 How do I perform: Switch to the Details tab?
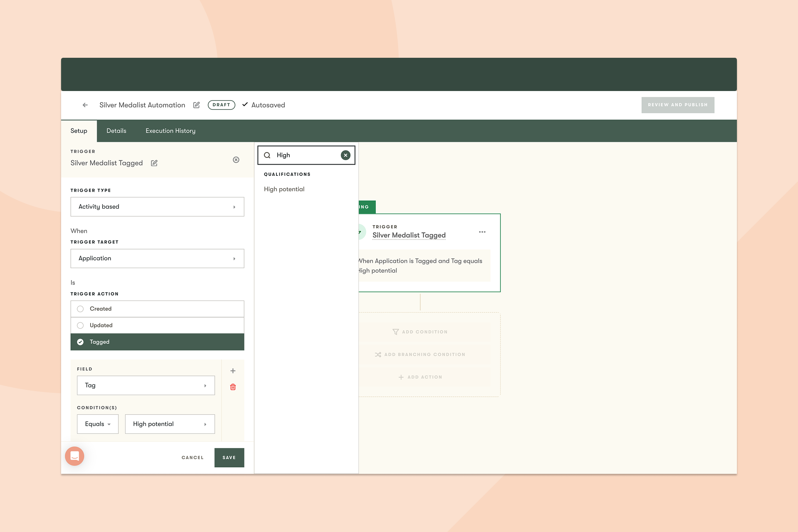(116, 131)
